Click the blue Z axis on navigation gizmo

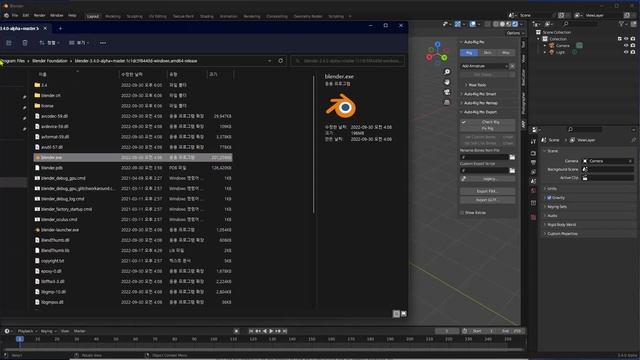point(438,44)
